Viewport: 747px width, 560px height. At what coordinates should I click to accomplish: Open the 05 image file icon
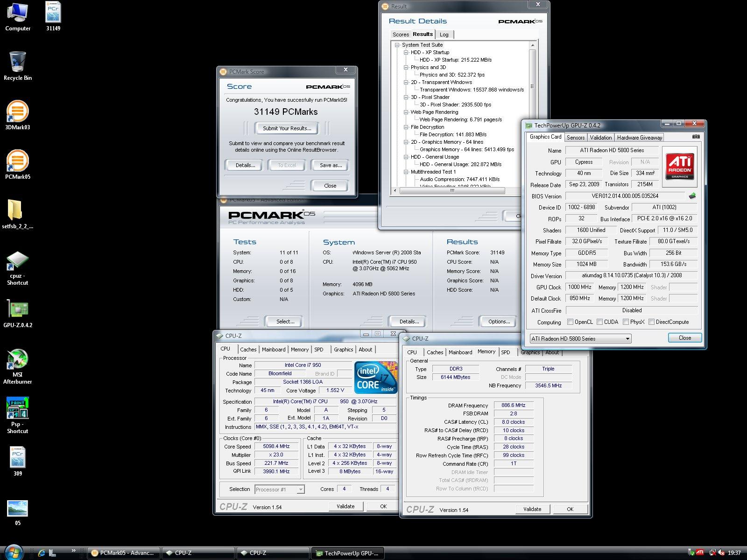pyautogui.click(x=18, y=512)
